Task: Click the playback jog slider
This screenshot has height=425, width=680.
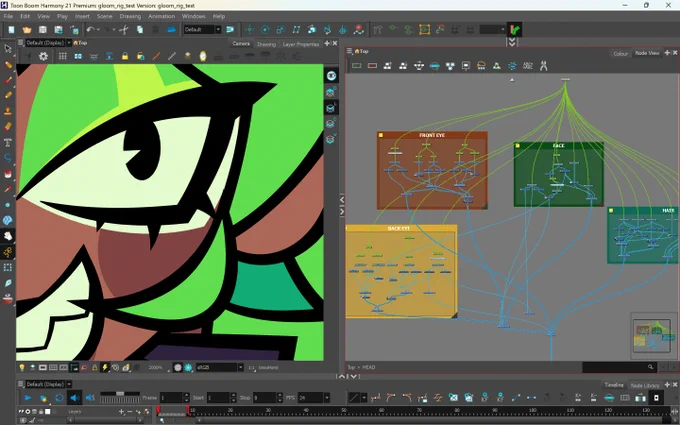Action: pyautogui.click(x=120, y=394)
